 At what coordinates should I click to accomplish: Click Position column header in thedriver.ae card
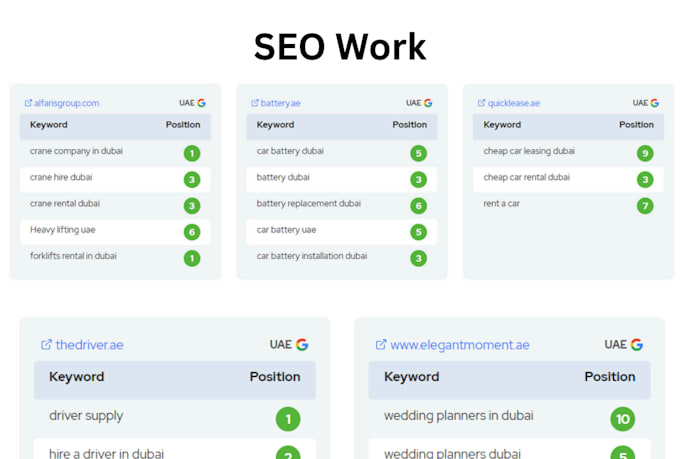(275, 377)
